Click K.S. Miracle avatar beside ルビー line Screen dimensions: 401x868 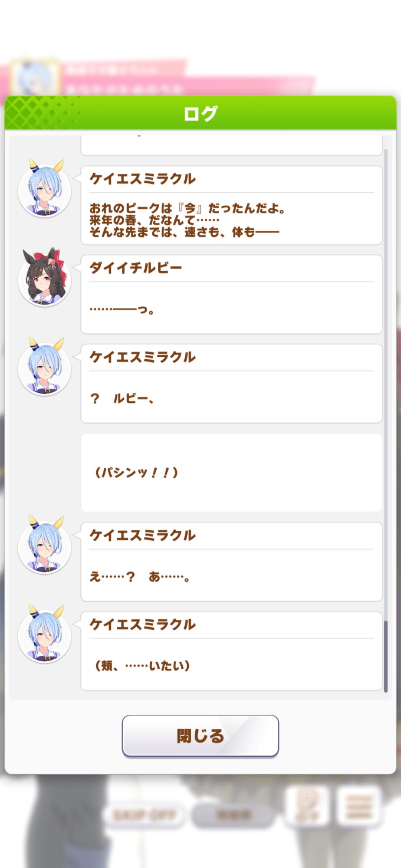tap(45, 368)
